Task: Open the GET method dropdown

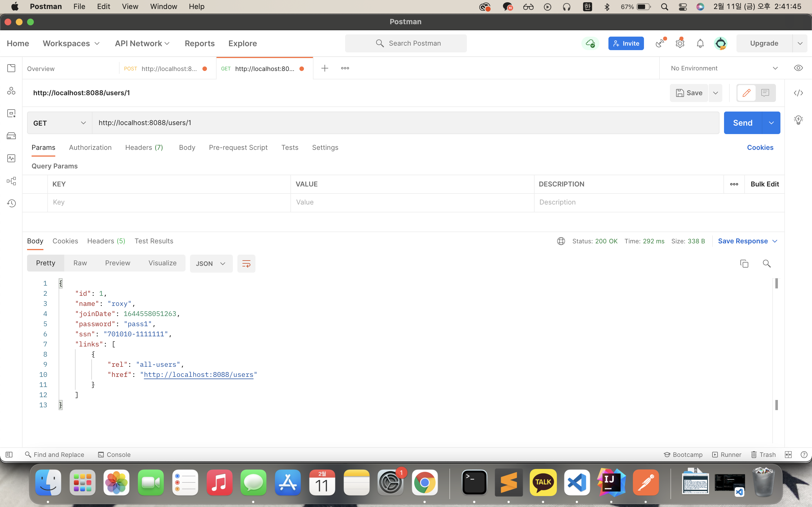Action: 59,123
